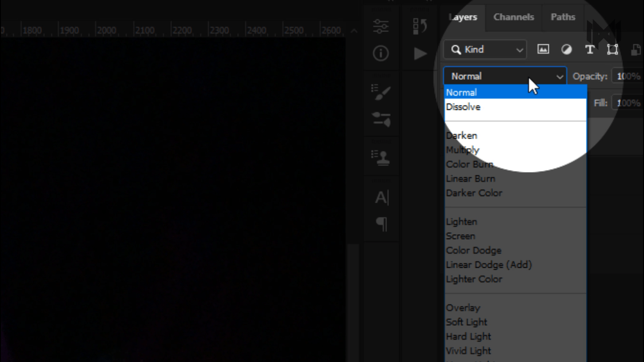Click the Opacity label
The height and width of the screenshot is (362, 644).
pyautogui.click(x=590, y=76)
